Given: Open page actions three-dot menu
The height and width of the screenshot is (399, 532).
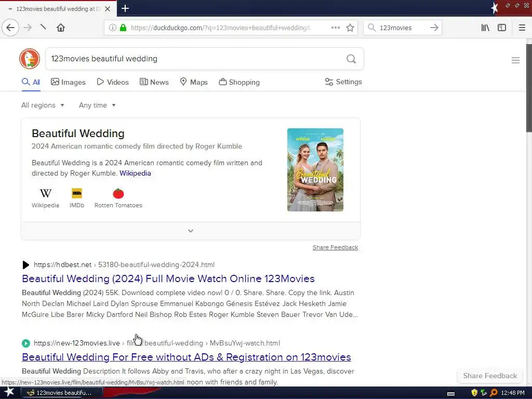Looking at the screenshot, I should pos(336,28).
